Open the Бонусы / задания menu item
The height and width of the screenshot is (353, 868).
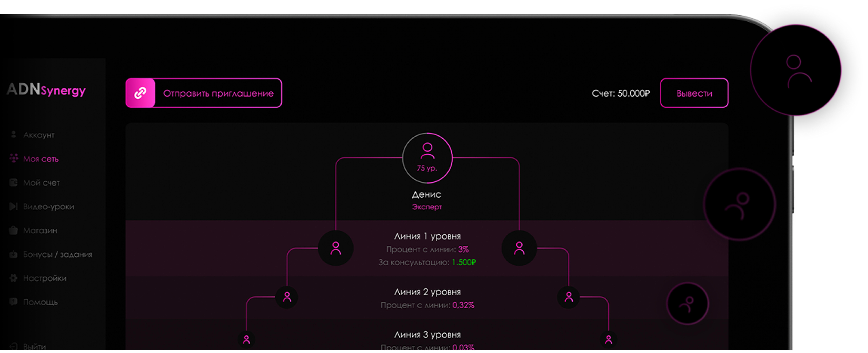click(58, 255)
